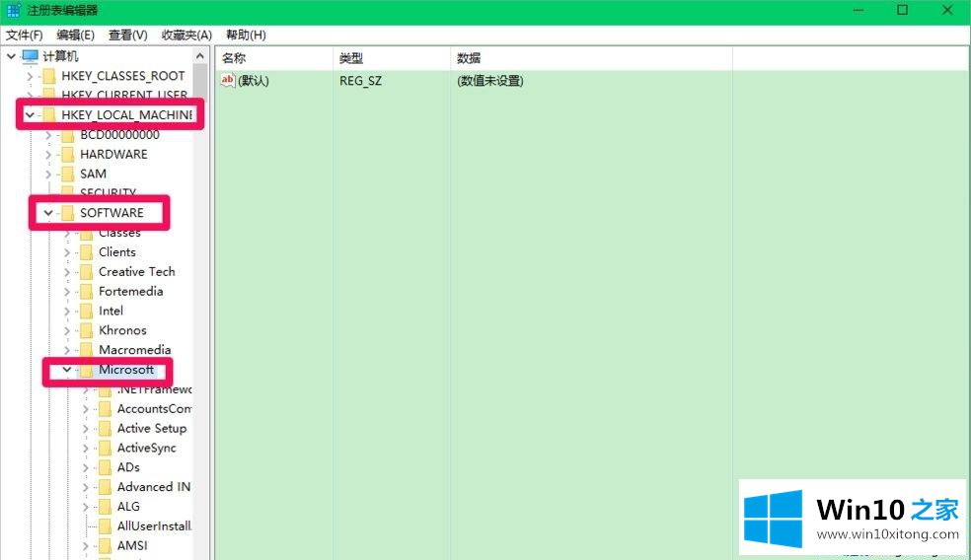Image resolution: width=971 pixels, height=560 pixels.
Task: Minimize the Registry Editor window
Action: coord(859,10)
